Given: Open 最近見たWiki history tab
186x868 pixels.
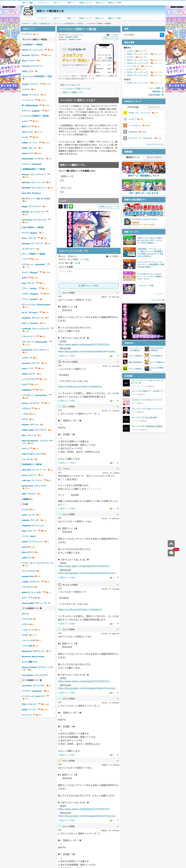Looking at the screenshot, I should point(154,157).
